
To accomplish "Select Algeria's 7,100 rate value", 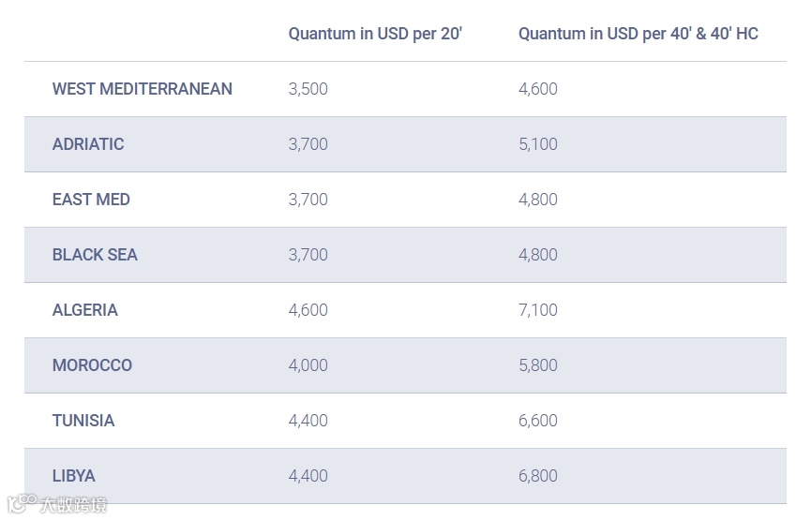I will (537, 310).
